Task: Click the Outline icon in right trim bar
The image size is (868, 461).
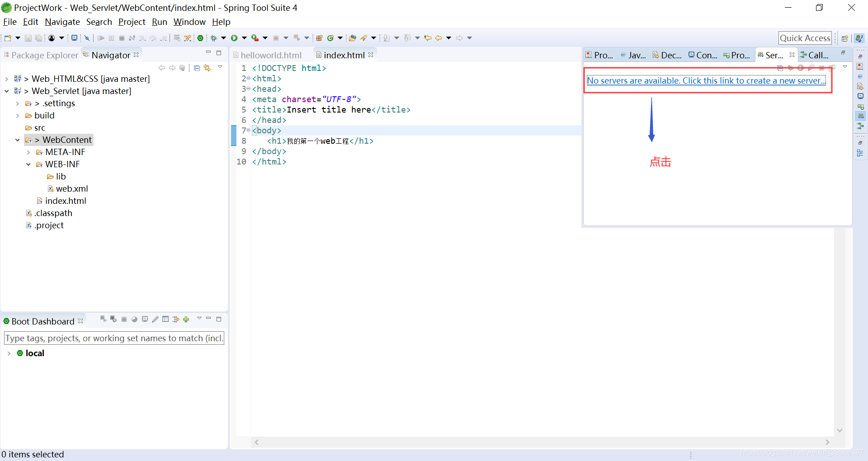Action: click(860, 153)
